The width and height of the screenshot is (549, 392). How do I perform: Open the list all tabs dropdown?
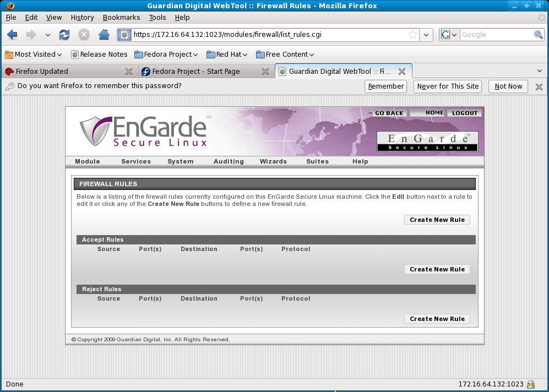[x=540, y=71]
